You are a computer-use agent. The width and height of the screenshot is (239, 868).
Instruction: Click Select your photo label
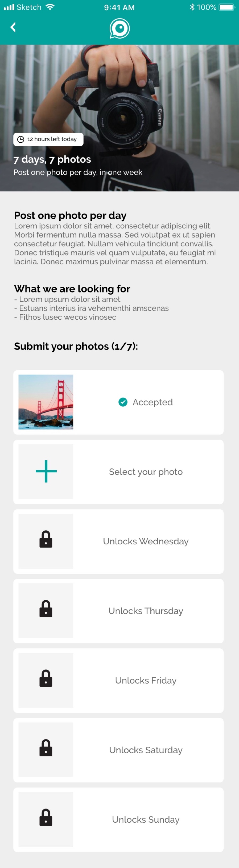pos(146,472)
